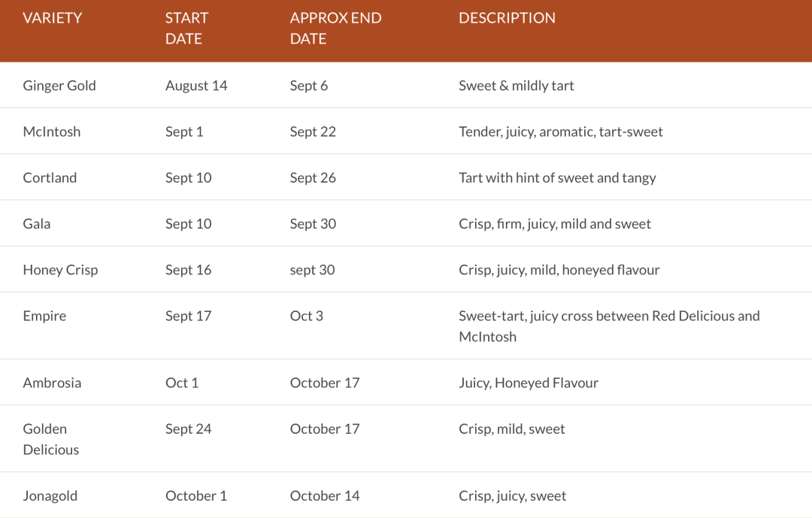Click Jonagold's October 14 end date
The width and height of the screenshot is (812, 518).
click(x=325, y=495)
